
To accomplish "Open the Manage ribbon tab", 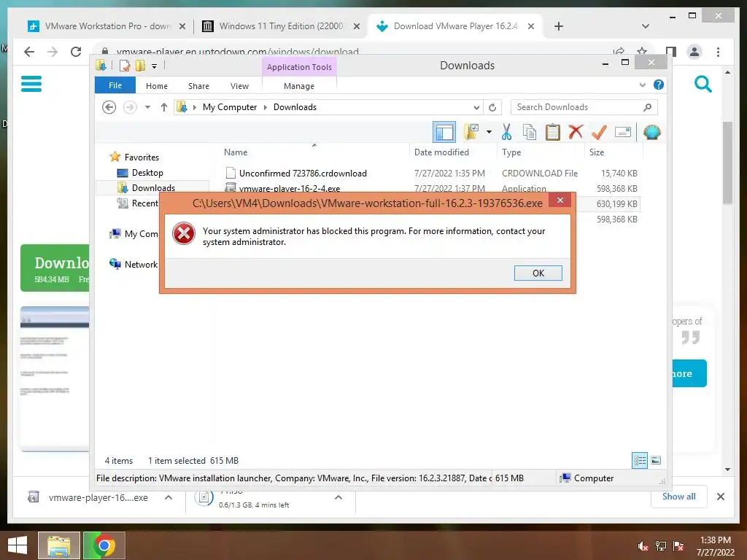I will point(298,86).
